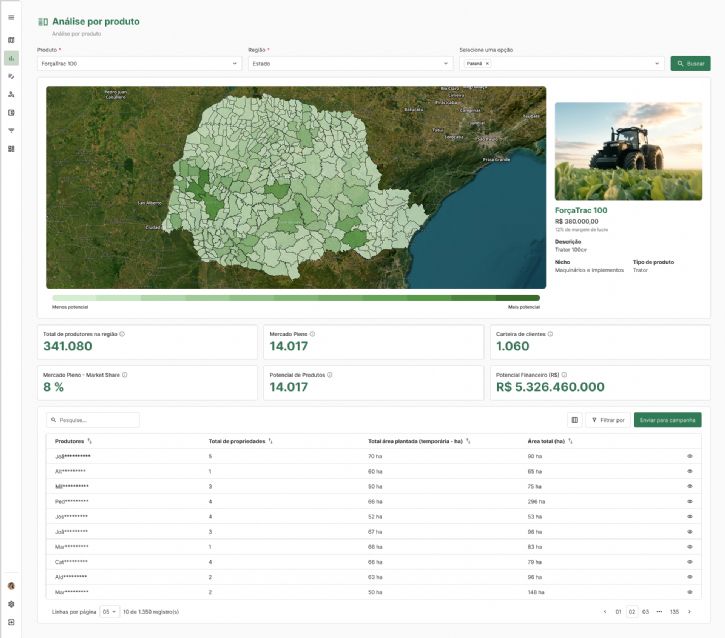
Task: Expand the Selecione uma opção dropdown arrow
Action: tap(657, 64)
